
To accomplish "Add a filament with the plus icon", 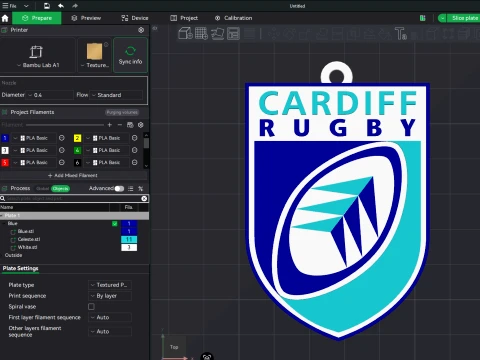I will pyautogui.click(x=109, y=125).
